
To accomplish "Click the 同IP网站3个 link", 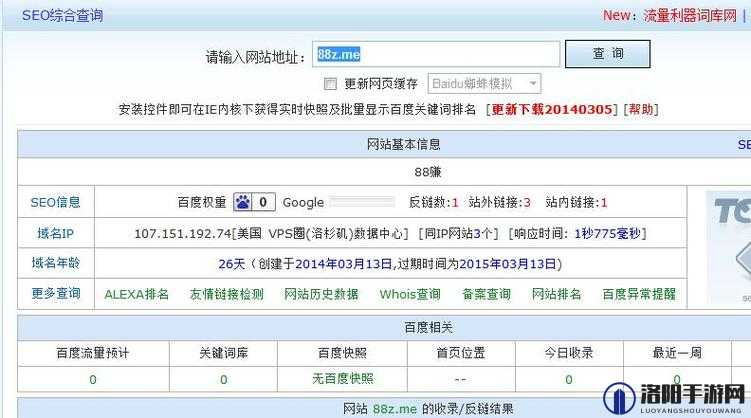I will [x=458, y=234].
